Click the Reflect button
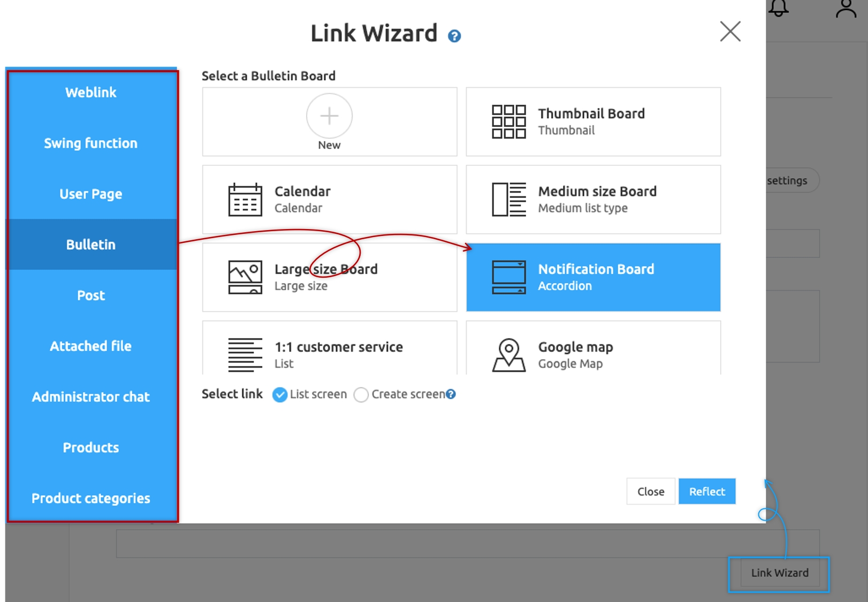Viewport: 868px width, 602px height. click(707, 491)
